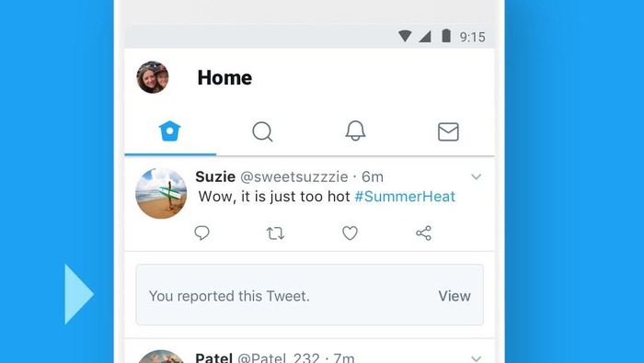644x363 pixels.
Task: Tap the Wi-Fi status icon
Action: [x=405, y=36]
